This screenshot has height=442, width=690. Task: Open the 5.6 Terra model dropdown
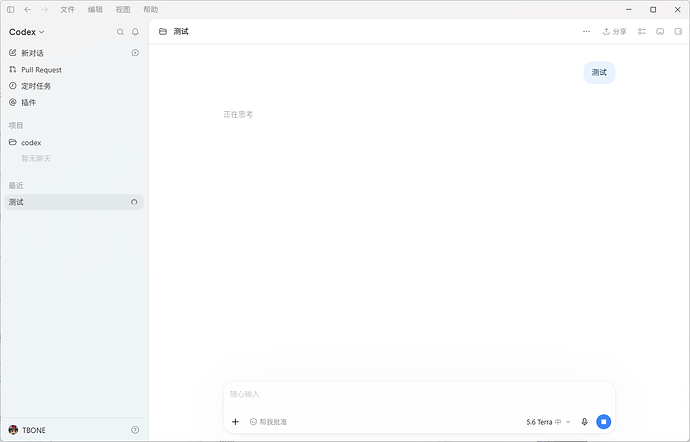pyautogui.click(x=548, y=422)
